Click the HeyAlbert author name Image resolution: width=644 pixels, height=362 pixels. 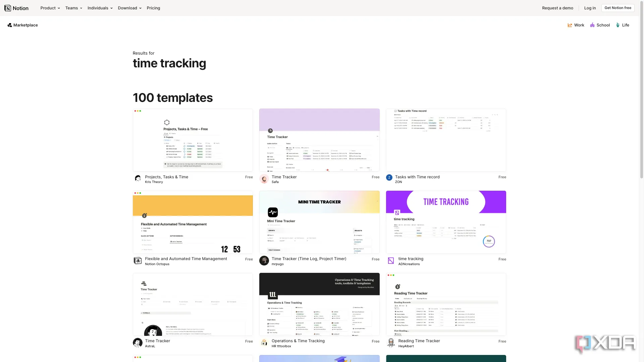406,346
